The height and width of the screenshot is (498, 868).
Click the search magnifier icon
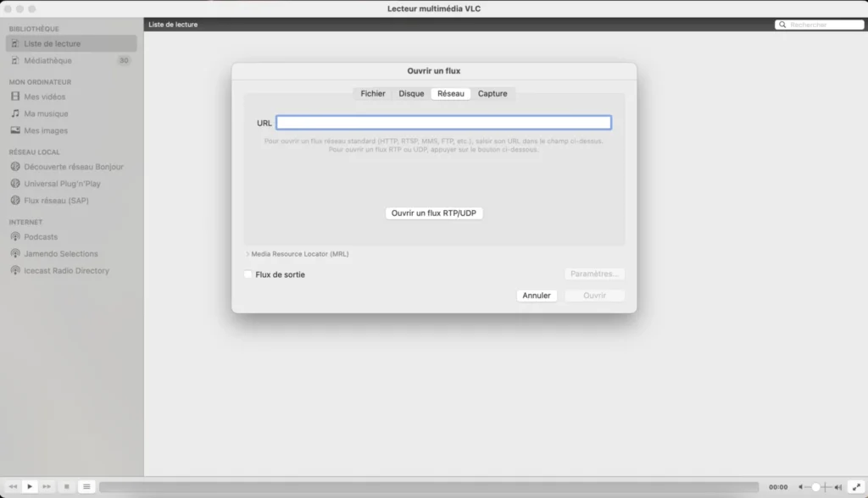click(x=782, y=25)
